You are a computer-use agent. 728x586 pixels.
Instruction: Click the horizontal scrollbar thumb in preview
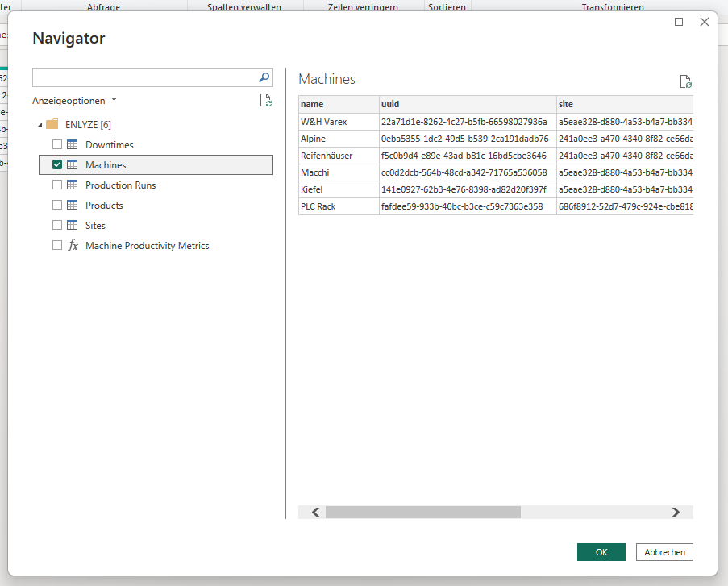(x=422, y=512)
